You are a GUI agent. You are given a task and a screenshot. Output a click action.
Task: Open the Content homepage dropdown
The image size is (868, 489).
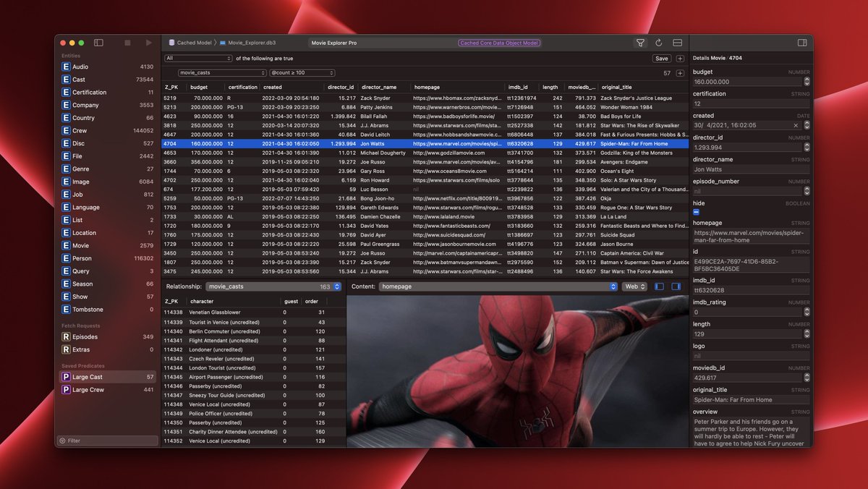pos(498,286)
